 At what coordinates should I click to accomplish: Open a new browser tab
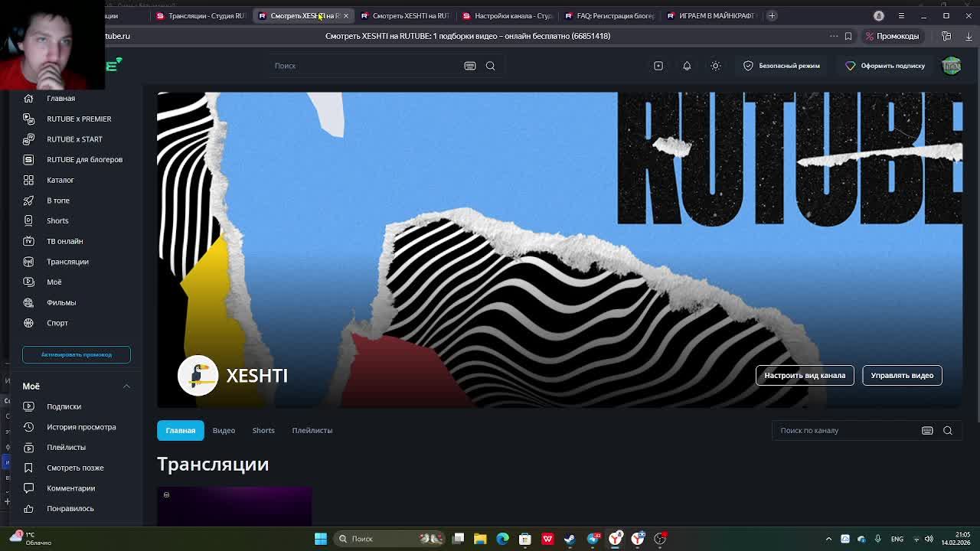click(772, 15)
